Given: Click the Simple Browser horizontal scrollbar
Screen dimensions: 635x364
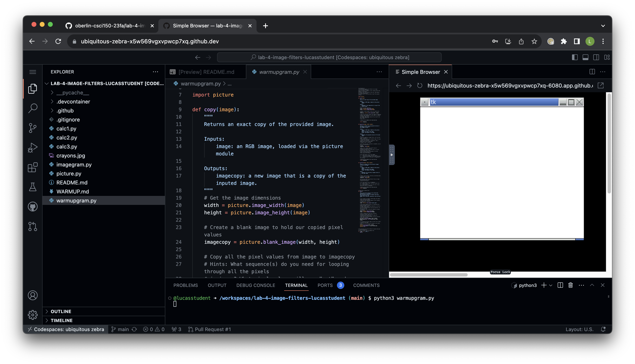Looking at the screenshot, I should [428, 275].
